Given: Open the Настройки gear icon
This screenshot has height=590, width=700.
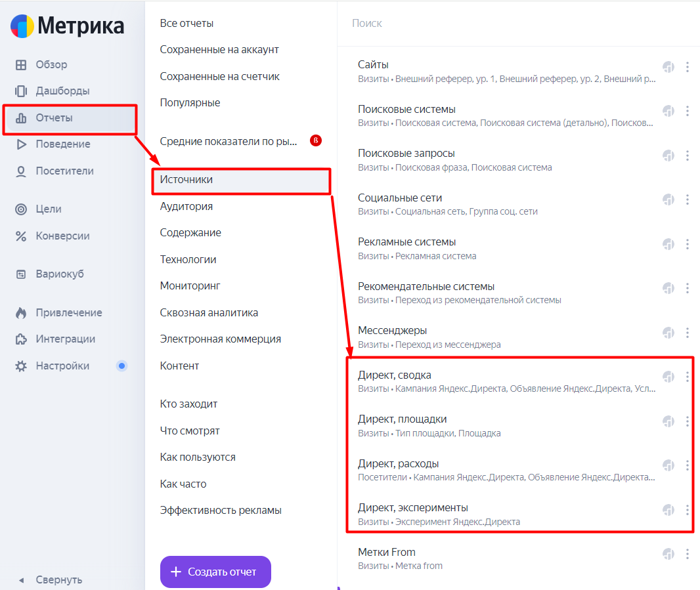Looking at the screenshot, I should pos(20,366).
